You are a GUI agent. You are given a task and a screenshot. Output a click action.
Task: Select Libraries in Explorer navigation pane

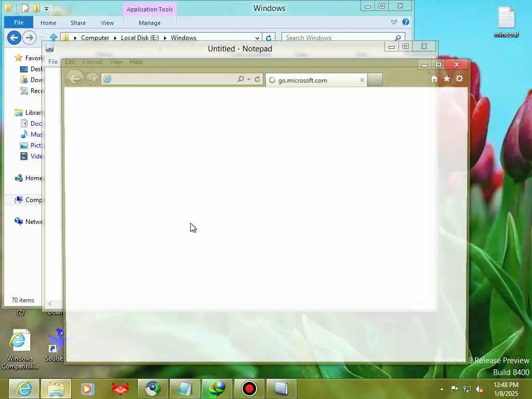pos(28,113)
